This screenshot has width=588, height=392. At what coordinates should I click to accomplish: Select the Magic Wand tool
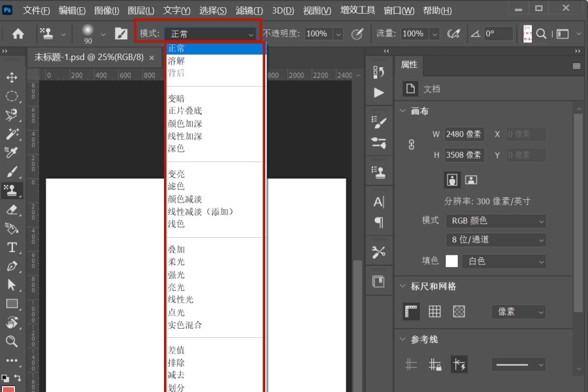pos(12,134)
